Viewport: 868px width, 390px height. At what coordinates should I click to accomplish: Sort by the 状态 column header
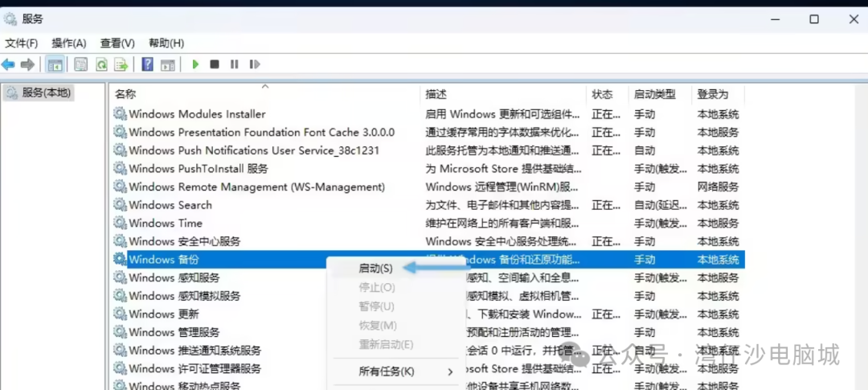pos(602,95)
